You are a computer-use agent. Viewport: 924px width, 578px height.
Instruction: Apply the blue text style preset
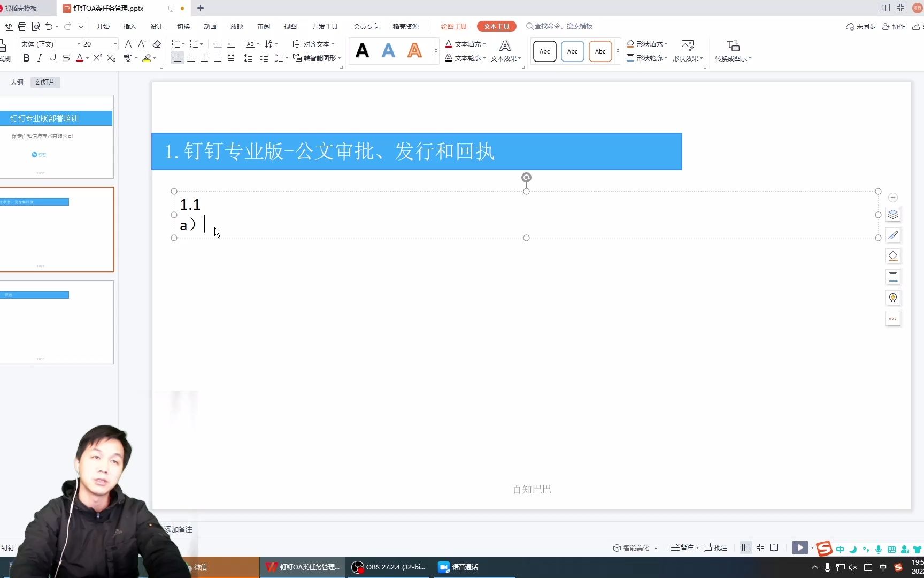coord(389,51)
